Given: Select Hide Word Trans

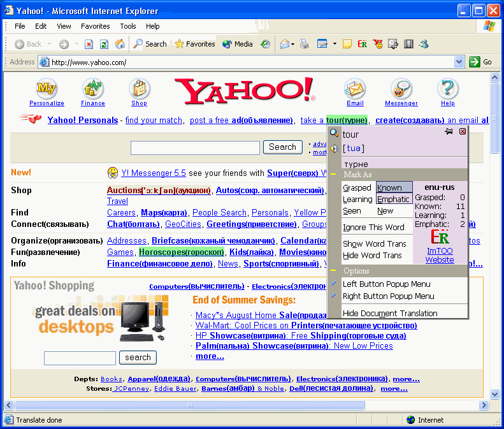Looking at the screenshot, I should pyautogui.click(x=372, y=256).
